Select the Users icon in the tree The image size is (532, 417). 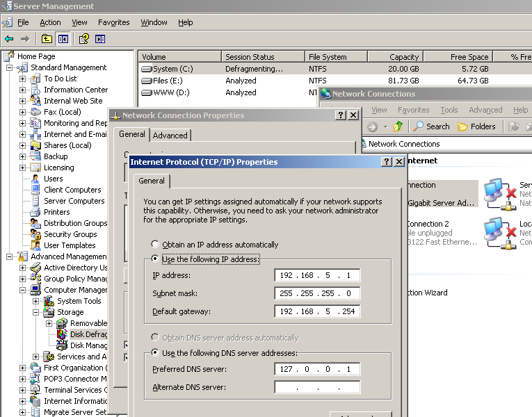(x=35, y=179)
